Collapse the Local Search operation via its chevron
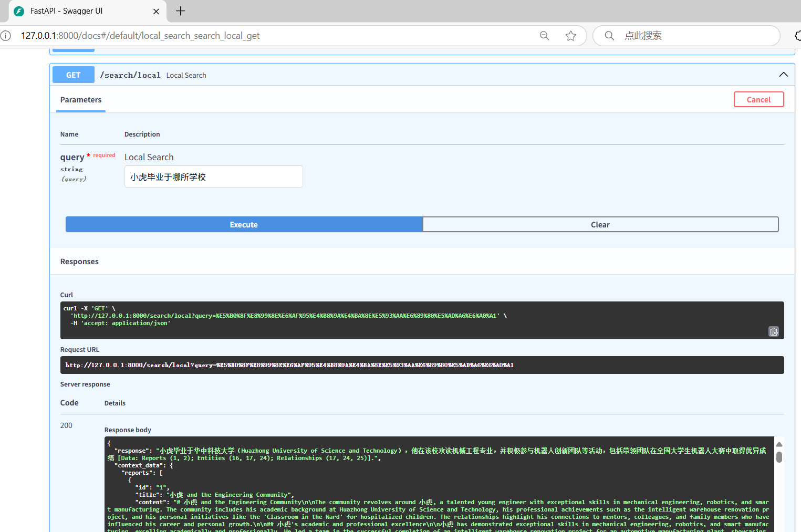The image size is (801, 532). coord(783,74)
